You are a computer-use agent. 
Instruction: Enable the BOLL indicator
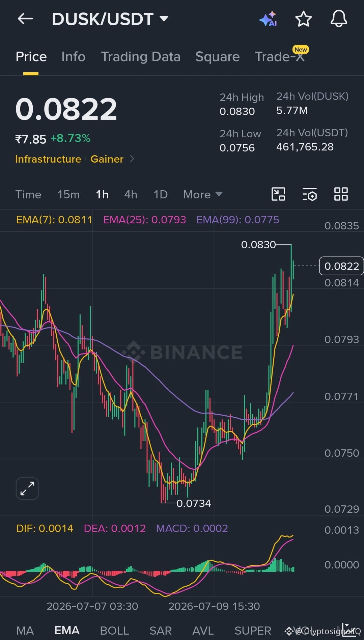pos(114,630)
